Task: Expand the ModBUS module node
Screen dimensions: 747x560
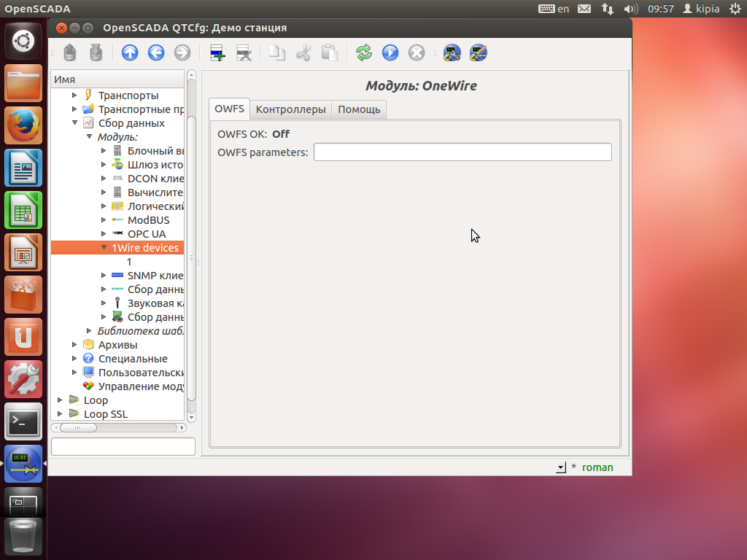Action: [x=104, y=220]
